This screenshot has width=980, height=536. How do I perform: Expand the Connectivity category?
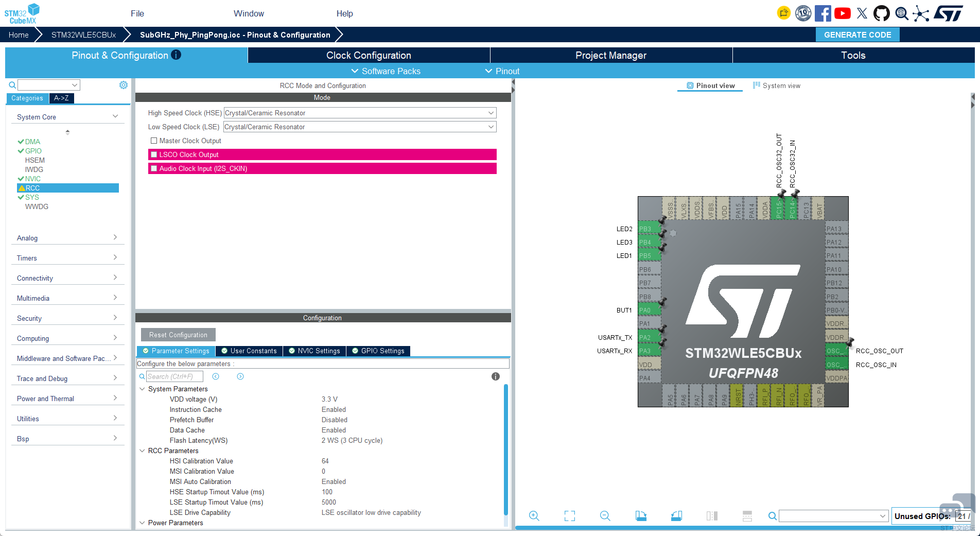click(x=67, y=278)
